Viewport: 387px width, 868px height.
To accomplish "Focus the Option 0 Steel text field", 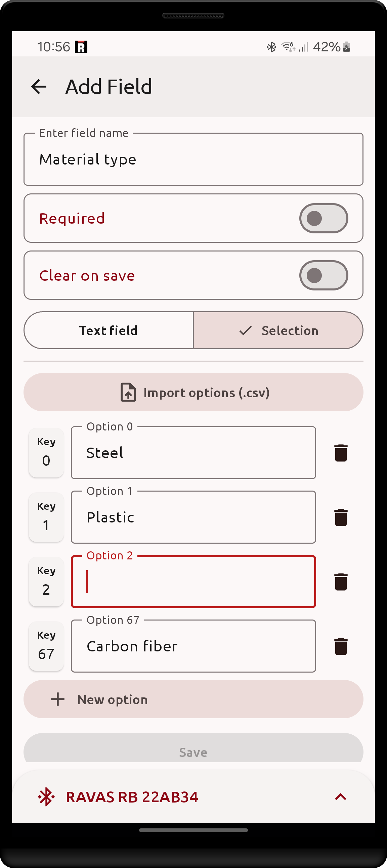I will pyautogui.click(x=193, y=453).
